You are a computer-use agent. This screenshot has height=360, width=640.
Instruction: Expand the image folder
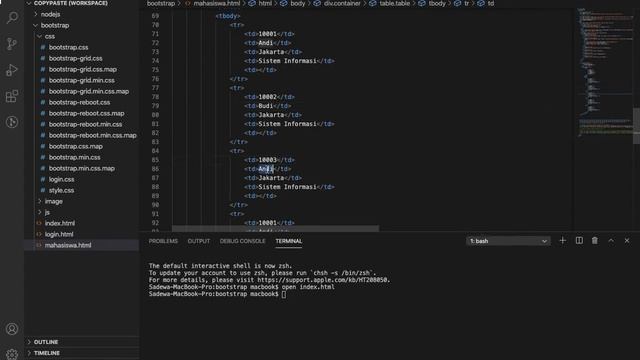point(53,201)
